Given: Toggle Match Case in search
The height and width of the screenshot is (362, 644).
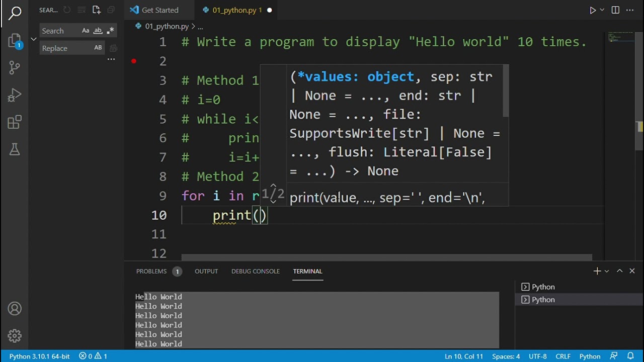Looking at the screenshot, I should pos(86,31).
